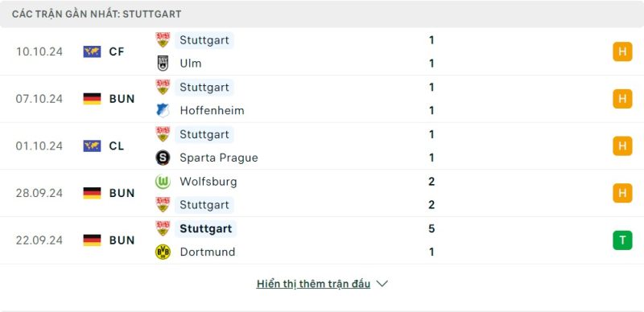
Task: Open the Hiển thị thêm trận đấu link
Action: [x=313, y=284]
